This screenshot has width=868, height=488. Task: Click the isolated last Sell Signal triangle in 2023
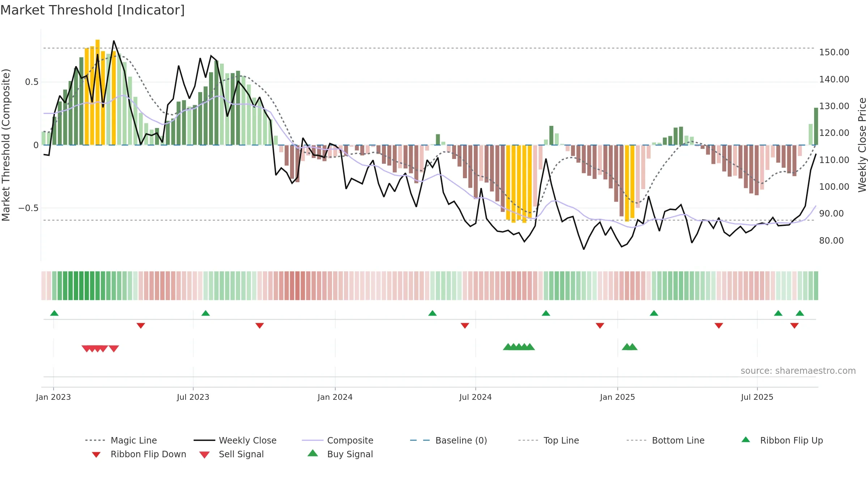click(114, 348)
